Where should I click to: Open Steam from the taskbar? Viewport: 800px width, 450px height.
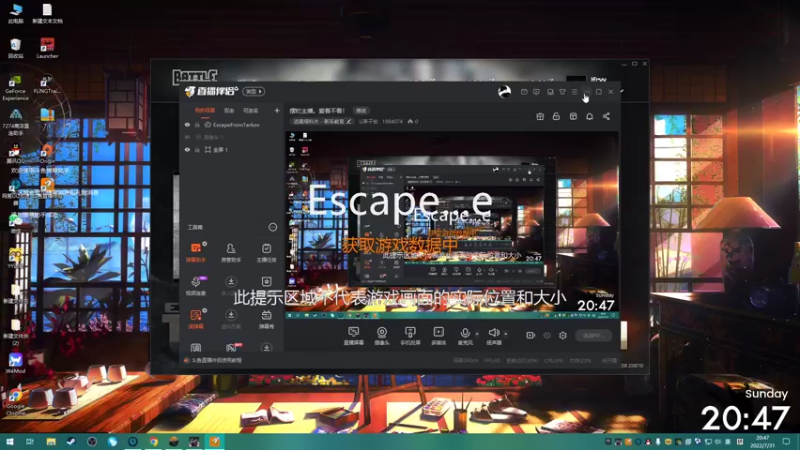click(71, 441)
